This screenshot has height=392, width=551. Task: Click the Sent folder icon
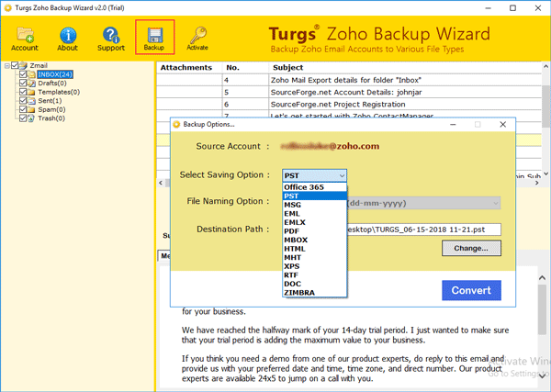coord(31,100)
